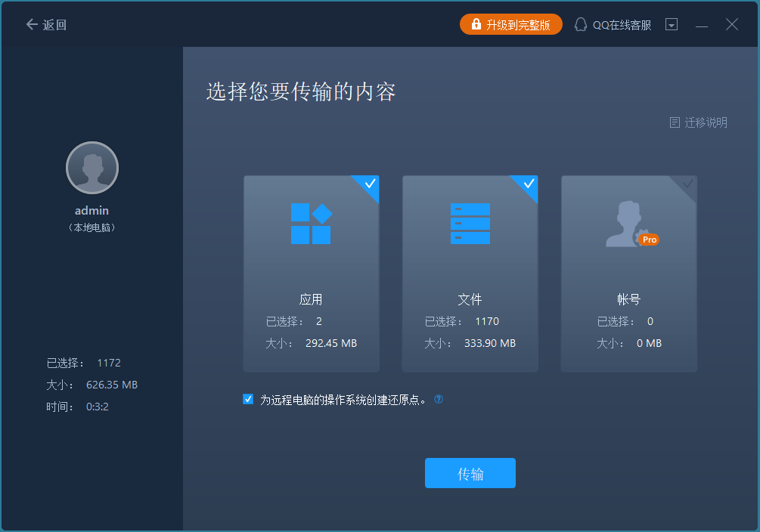Screen dimensions: 760x532
Task: Click the QQ penguin support icon
Action: click(x=581, y=25)
